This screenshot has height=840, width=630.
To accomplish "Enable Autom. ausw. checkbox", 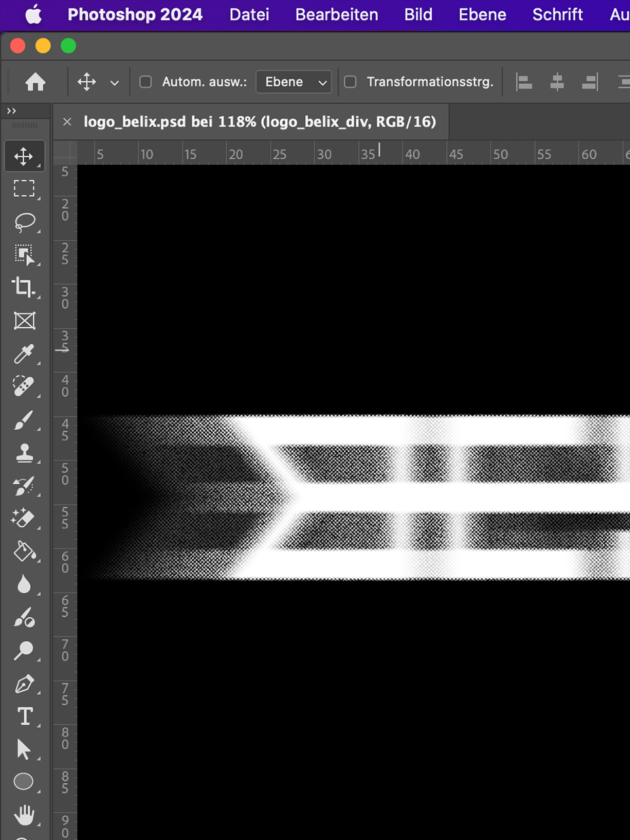I will pyautogui.click(x=146, y=82).
